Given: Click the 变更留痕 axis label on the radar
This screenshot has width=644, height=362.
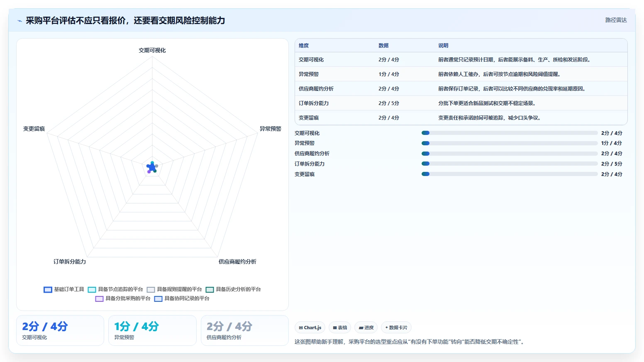Looking at the screenshot, I should click(34, 129).
